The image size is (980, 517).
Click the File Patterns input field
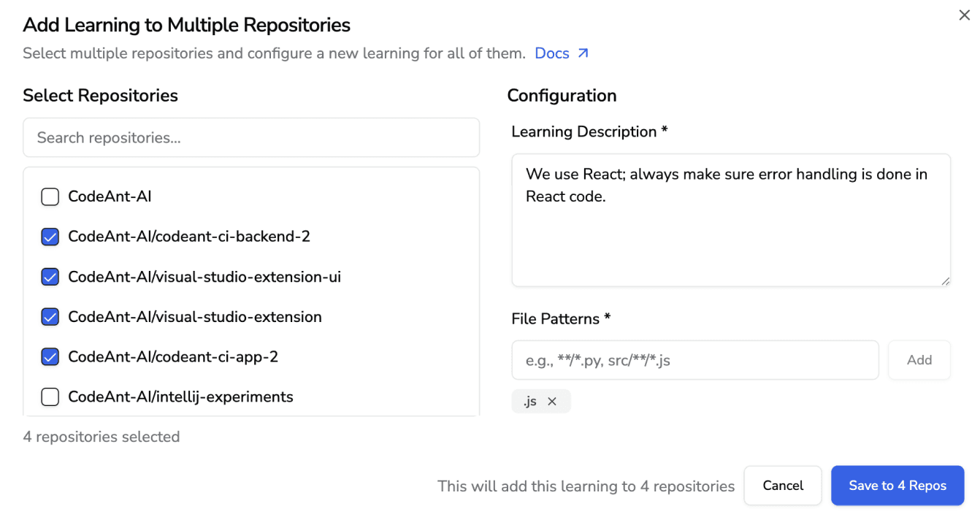pos(694,359)
